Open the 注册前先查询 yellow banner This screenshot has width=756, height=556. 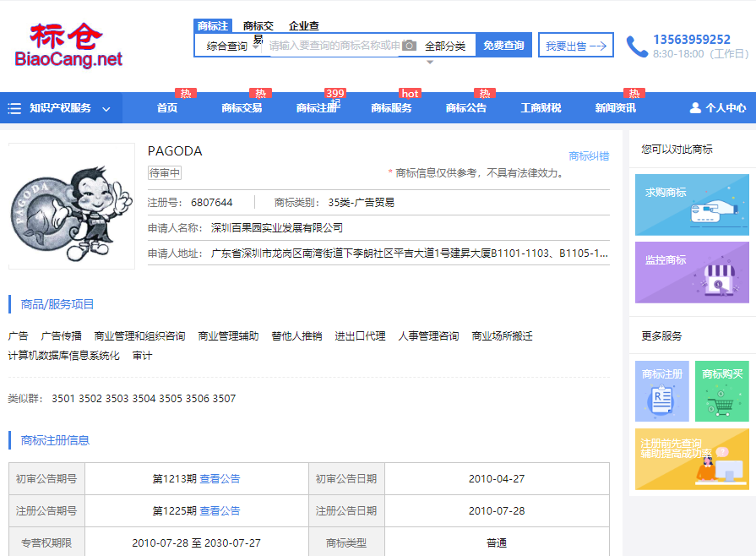pos(692,459)
